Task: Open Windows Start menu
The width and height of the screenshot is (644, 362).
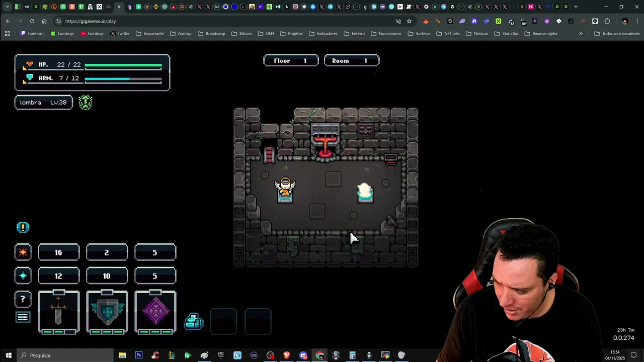Action: (x=8, y=355)
